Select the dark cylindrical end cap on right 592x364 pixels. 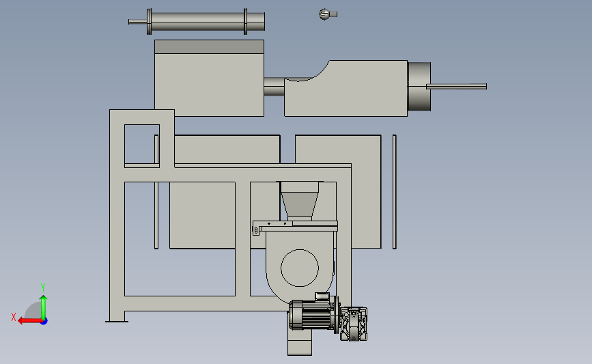[x=419, y=87]
